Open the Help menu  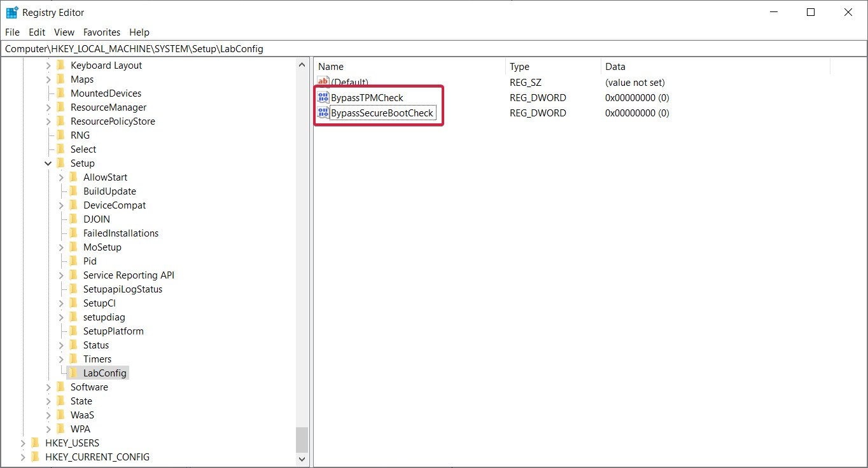tap(139, 32)
